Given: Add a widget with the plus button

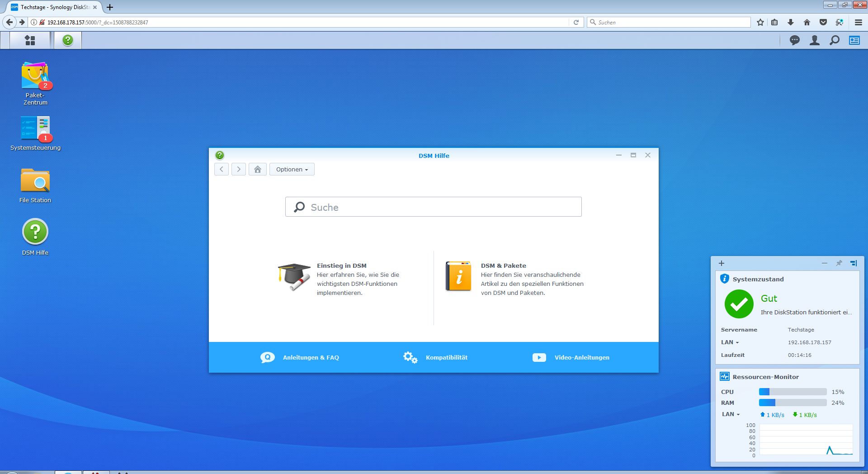Looking at the screenshot, I should pyautogui.click(x=722, y=263).
